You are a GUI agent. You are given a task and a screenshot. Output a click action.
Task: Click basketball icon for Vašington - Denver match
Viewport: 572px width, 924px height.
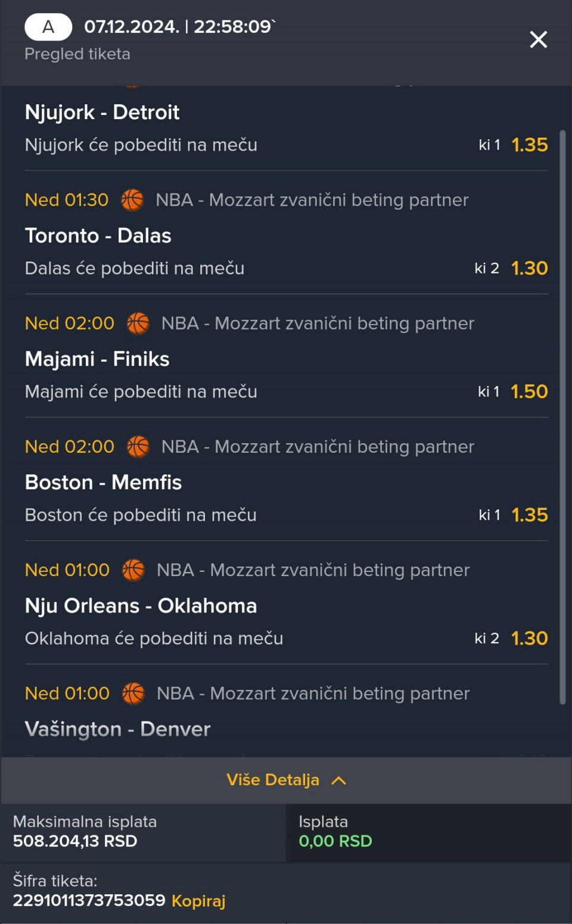133,693
